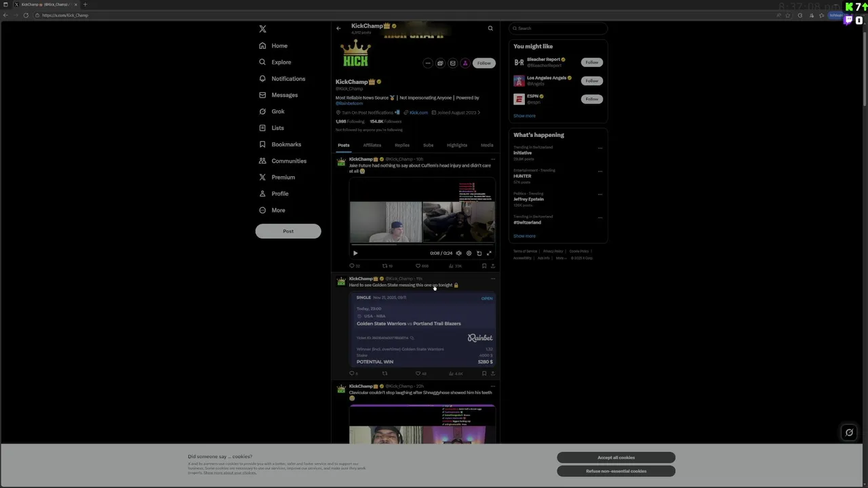
Task: Open options on the Jake Future post
Action: pyautogui.click(x=493, y=159)
